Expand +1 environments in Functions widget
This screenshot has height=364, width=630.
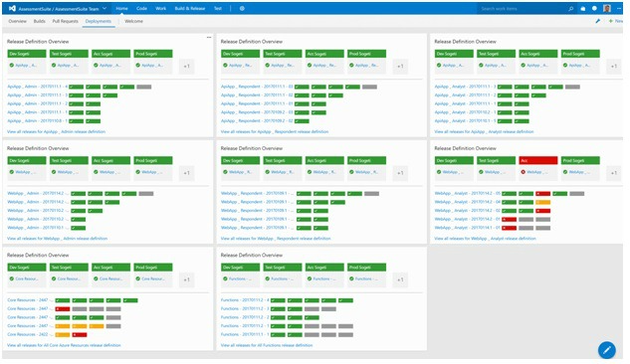400,279
